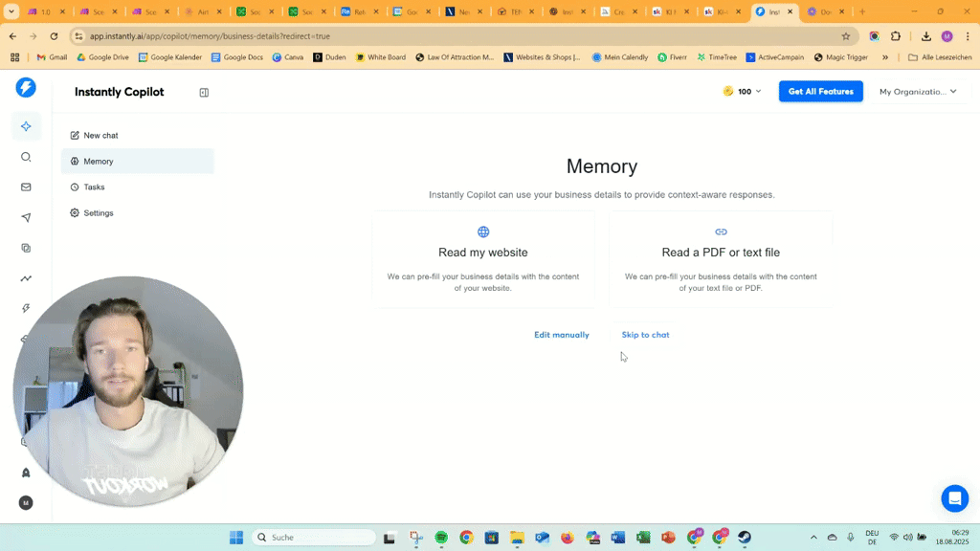
Task: Open the Magic Trigger bookmark
Action: click(x=841, y=56)
